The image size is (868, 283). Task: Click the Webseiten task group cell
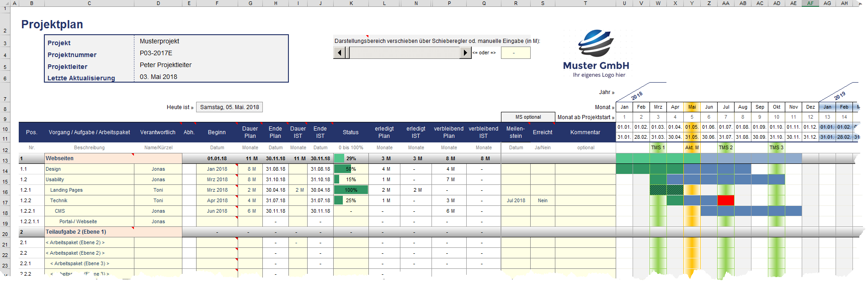pyautogui.click(x=89, y=158)
